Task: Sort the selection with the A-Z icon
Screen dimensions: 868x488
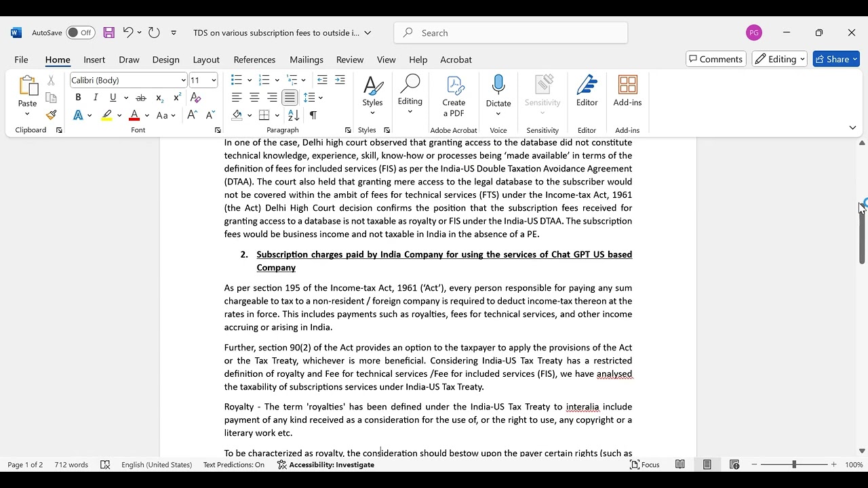Action: (294, 115)
